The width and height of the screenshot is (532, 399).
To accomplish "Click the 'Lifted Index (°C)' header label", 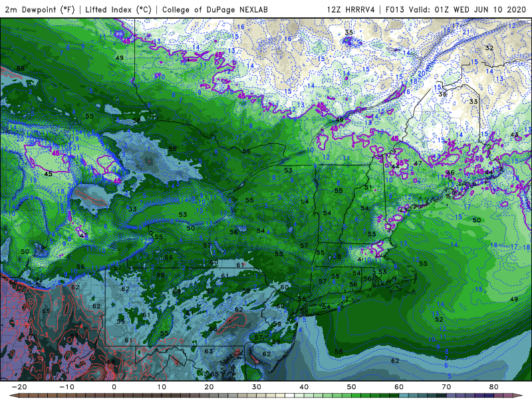I will [118, 9].
